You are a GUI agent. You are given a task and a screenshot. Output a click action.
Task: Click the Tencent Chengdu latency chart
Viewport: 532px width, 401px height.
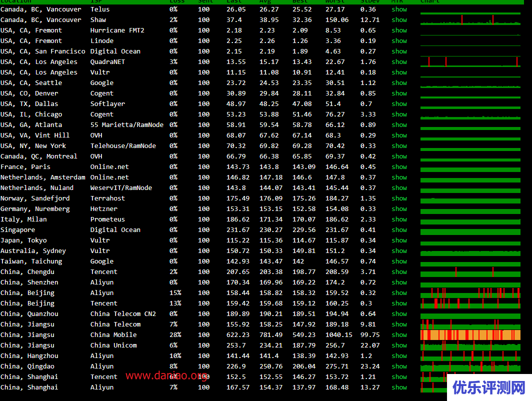coord(470,272)
